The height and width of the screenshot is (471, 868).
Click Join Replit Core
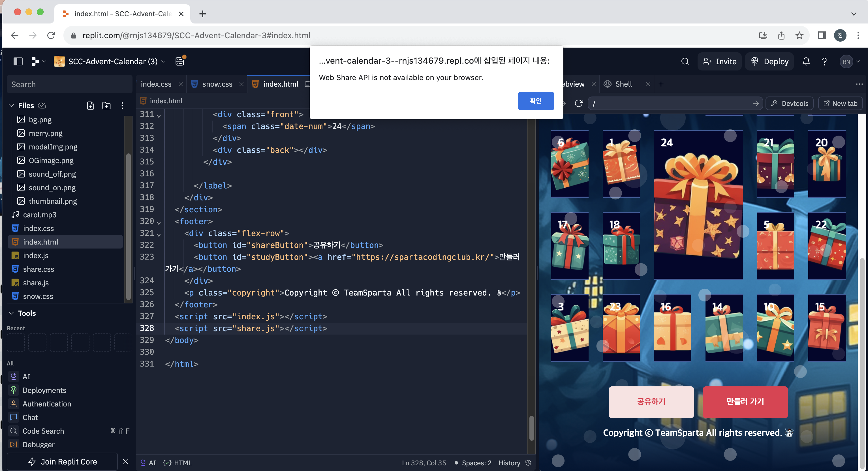[x=62, y=462]
